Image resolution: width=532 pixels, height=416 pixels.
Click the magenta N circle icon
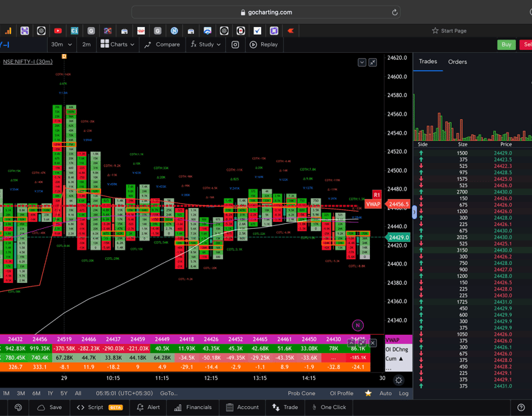[x=357, y=325]
